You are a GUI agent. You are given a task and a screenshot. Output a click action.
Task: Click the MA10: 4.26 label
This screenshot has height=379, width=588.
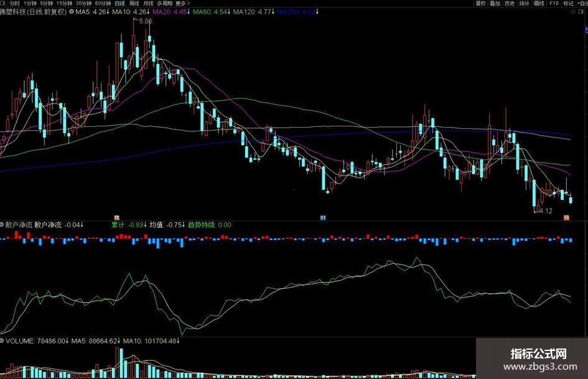(131, 12)
